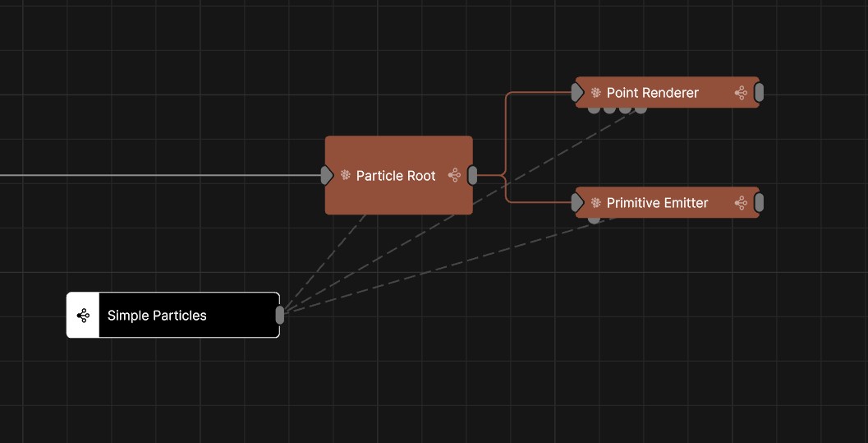This screenshot has width=868, height=443.
Task: Click the graph-link icon on Particle Root
Action: [454, 175]
